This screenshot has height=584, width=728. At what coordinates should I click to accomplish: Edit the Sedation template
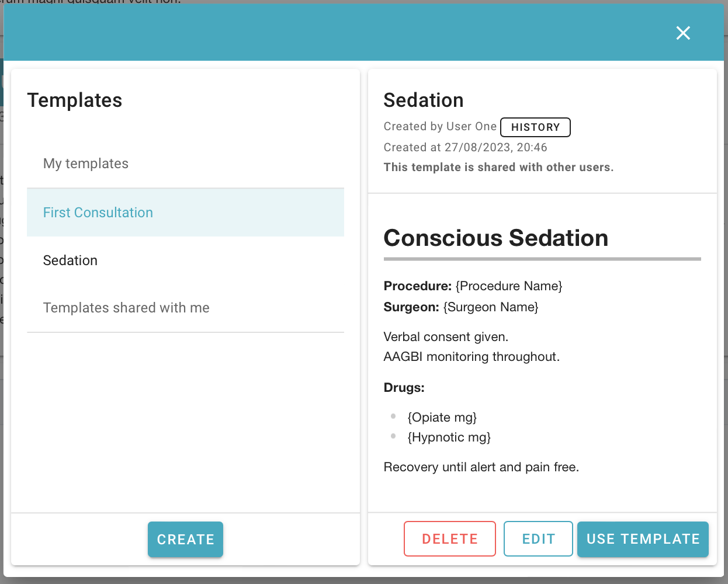[x=538, y=538]
